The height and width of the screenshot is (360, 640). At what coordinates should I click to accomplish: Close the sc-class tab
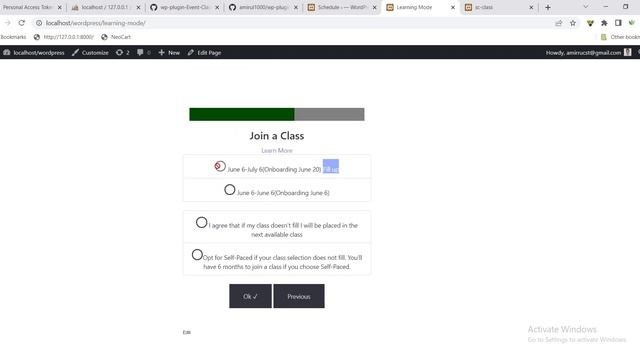point(531,7)
